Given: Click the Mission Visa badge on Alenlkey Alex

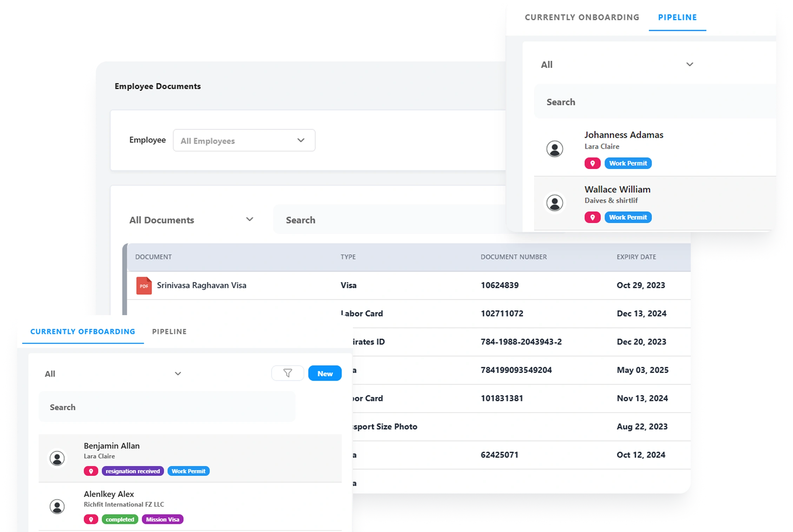Looking at the screenshot, I should click(163, 519).
